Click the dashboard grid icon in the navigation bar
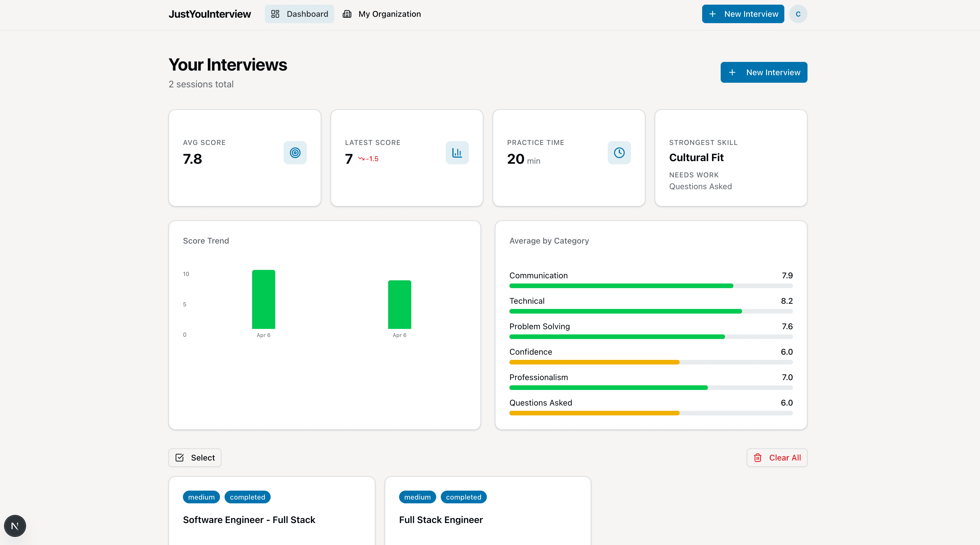 click(x=276, y=14)
